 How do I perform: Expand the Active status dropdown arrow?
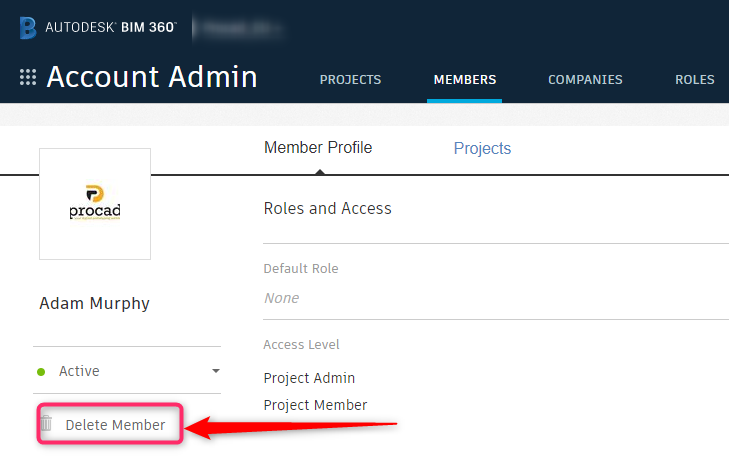coord(216,371)
